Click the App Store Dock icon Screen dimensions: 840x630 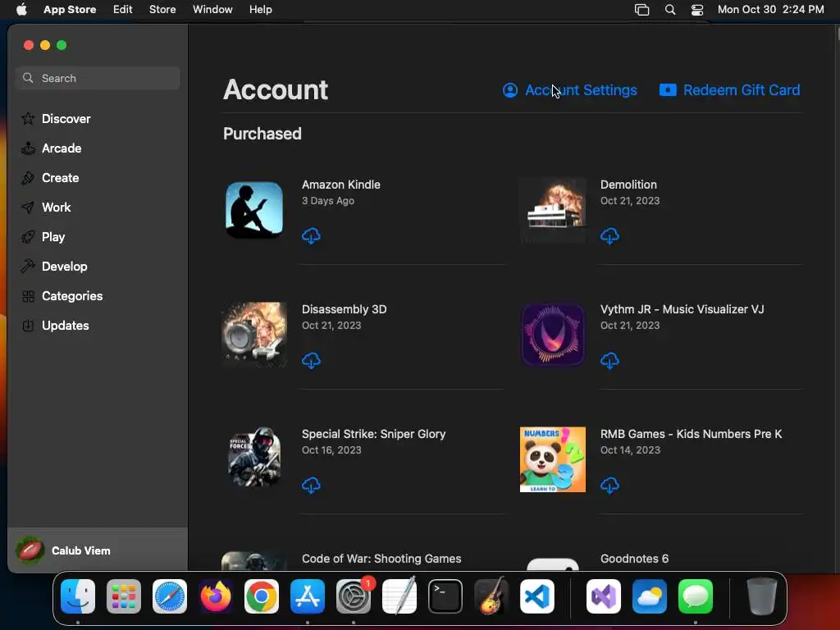click(x=308, y=596)
